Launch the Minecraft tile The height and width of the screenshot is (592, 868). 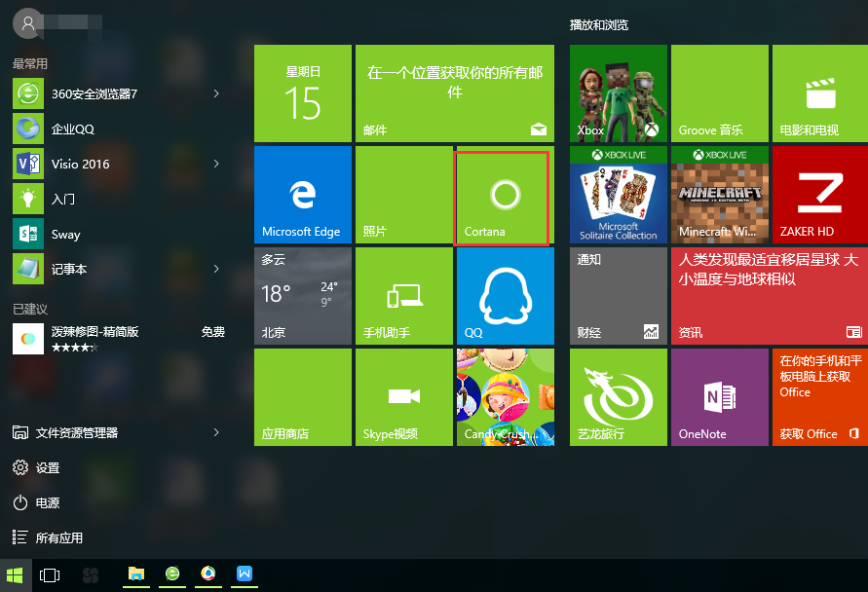[720, 195]
